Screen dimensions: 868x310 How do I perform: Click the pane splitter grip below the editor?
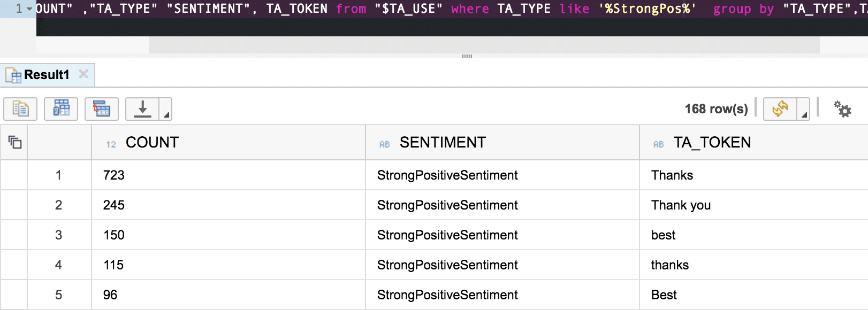coord(467,56)
